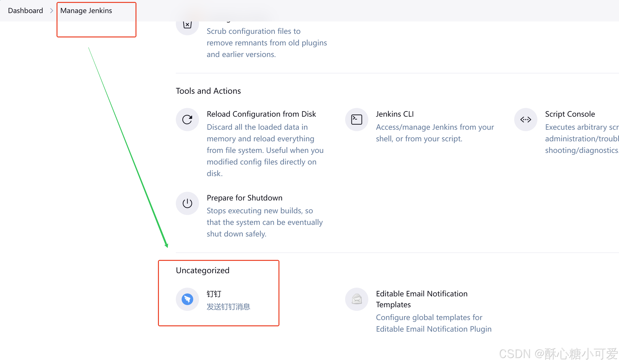Click the Prepare for Shutdown power icon
619x364 pixels.
pos(187,203)
